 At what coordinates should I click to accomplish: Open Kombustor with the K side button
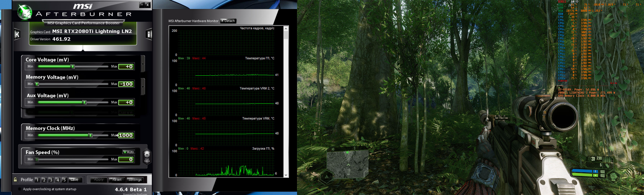click(x=17, y=34)
